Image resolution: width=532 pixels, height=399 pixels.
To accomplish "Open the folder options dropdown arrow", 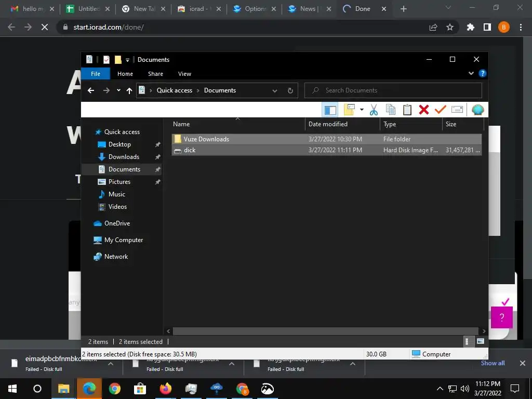I will (362, 110).
